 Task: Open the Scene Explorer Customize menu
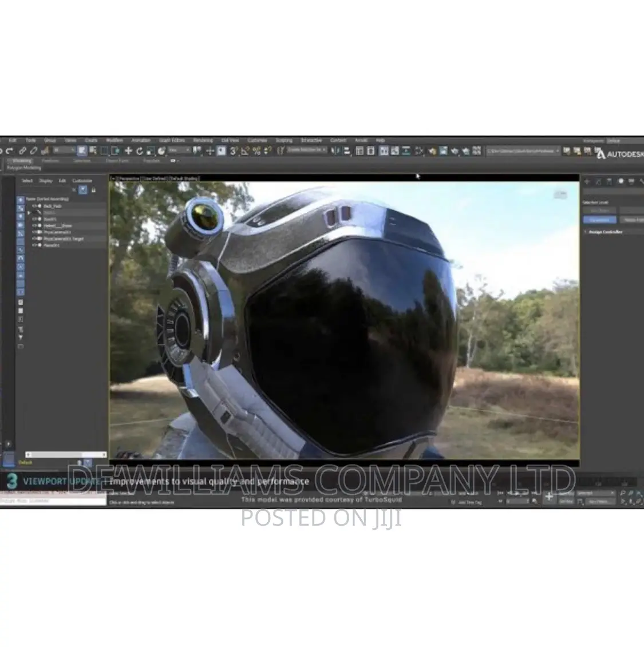click(x=82, y=181)
